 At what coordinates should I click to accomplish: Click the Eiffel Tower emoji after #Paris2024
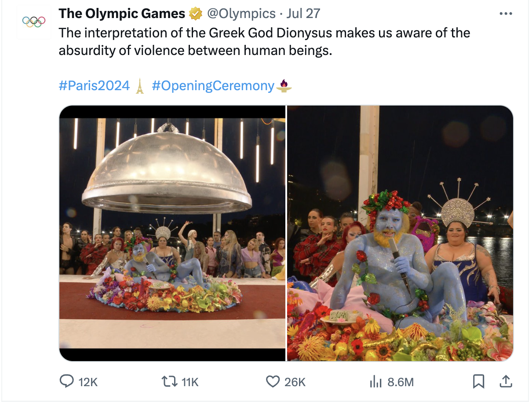point(140,86)
